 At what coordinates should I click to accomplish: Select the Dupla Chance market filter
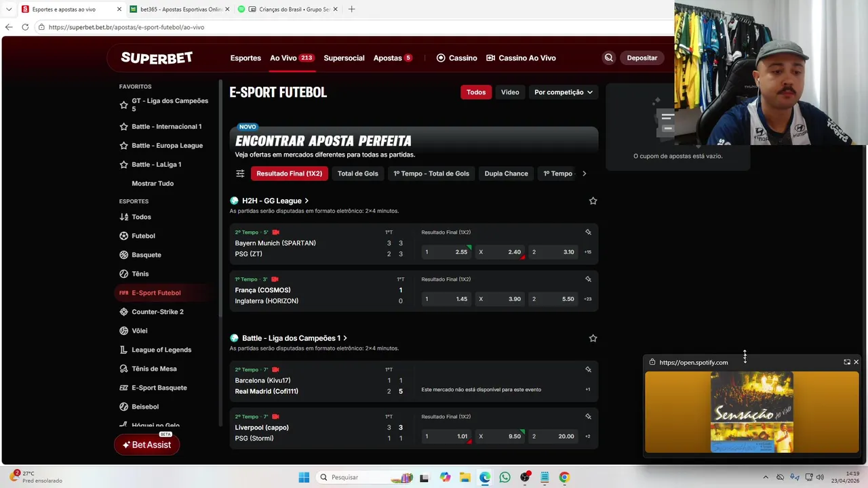[x=506, y=174]
